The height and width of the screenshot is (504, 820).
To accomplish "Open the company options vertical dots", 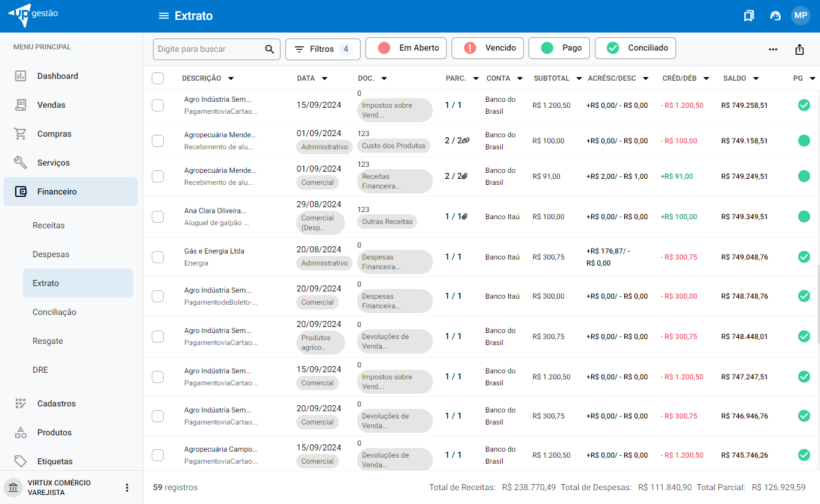I will [126, 488].
